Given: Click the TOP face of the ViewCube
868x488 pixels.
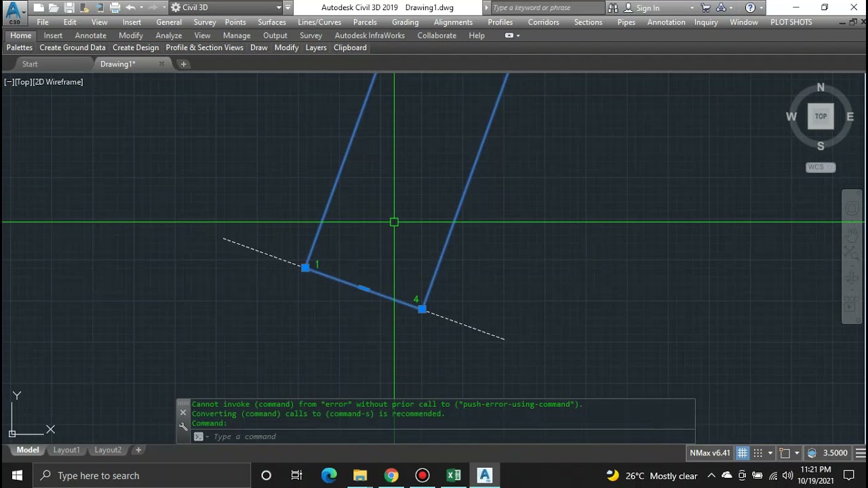Looking at the screenshot, I should (x=821, y=117).
